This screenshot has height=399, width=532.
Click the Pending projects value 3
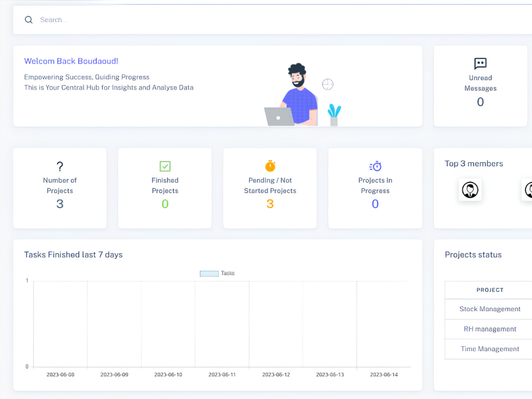click(270, 204)
